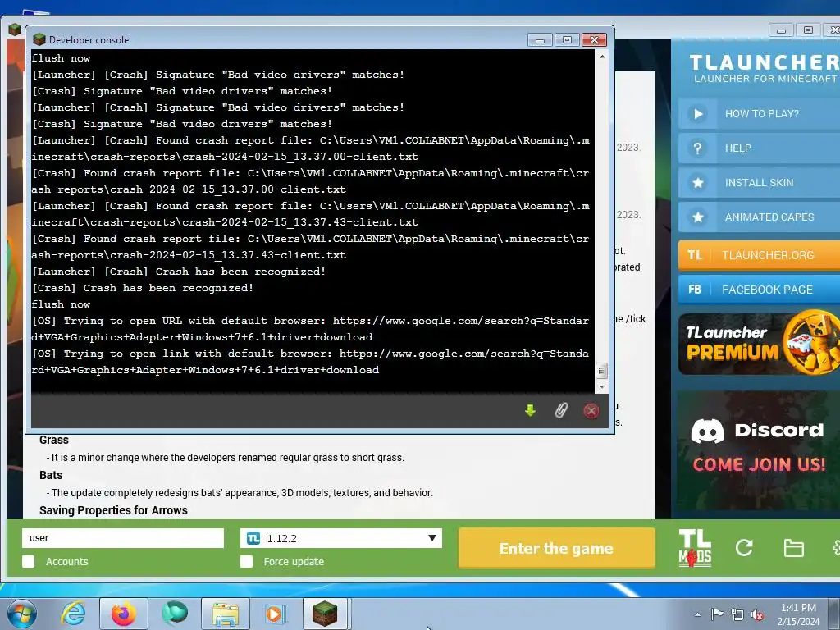The height and width of the screenshot is (630, 840).
Task: Click Developer console title block icon
Action: click(x=39, y=39)
